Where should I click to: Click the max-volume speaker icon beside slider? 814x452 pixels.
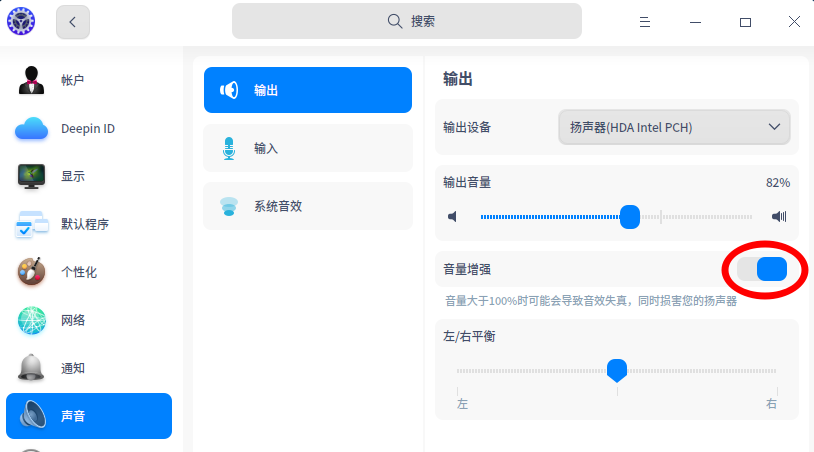(x=779, y=216)
